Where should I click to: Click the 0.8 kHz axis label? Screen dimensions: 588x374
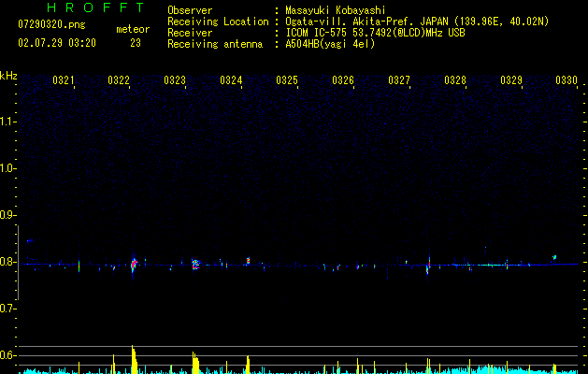(x=7, y=262)
